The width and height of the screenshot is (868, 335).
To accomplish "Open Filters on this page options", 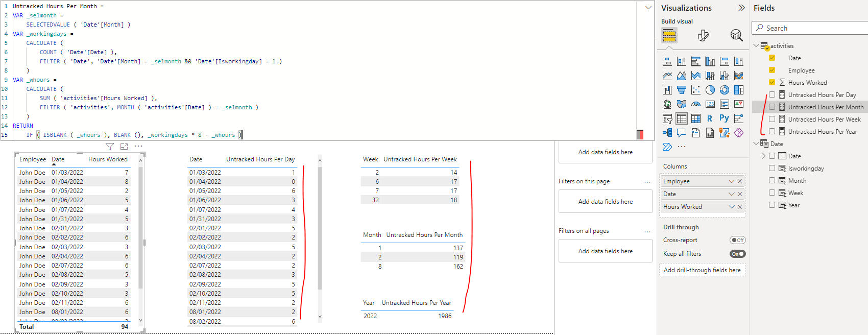I will [647, 182].
